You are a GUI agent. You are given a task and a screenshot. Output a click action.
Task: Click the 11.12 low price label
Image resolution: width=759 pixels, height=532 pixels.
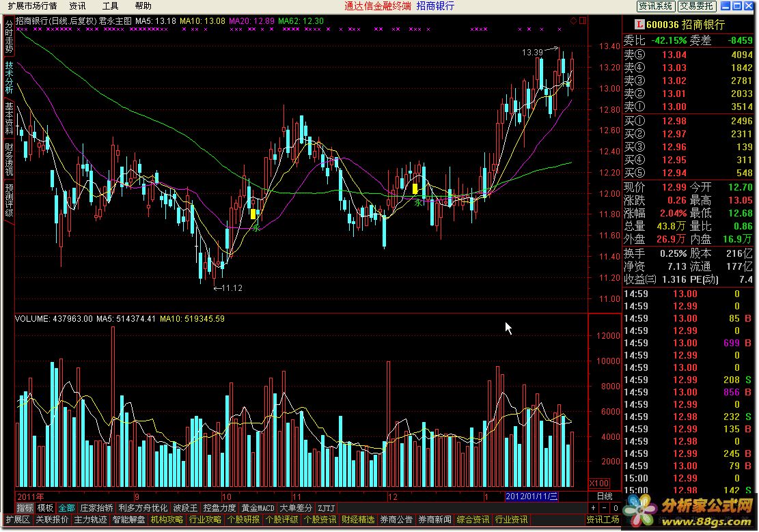point(232,288)
